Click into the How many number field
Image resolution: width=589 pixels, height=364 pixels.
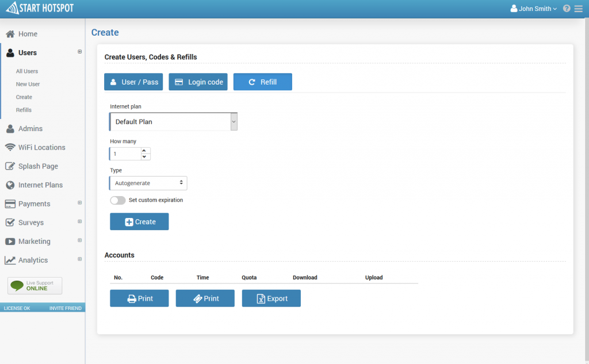click(x=125, y=154)
